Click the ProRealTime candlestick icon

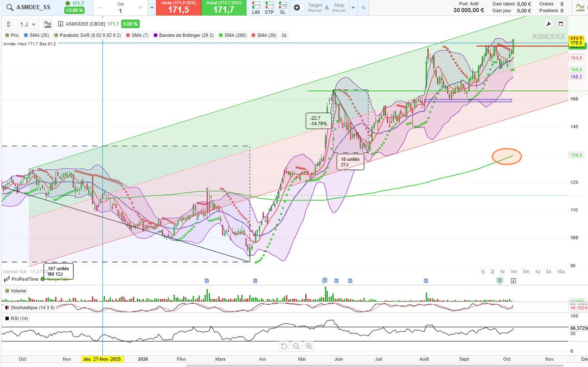tap(6, 279)
